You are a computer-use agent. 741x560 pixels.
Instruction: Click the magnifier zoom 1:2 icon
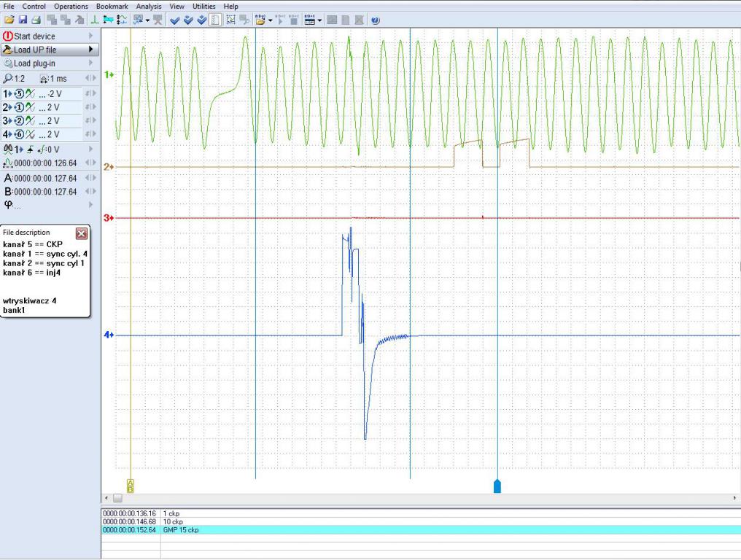(x=8, y=78)
